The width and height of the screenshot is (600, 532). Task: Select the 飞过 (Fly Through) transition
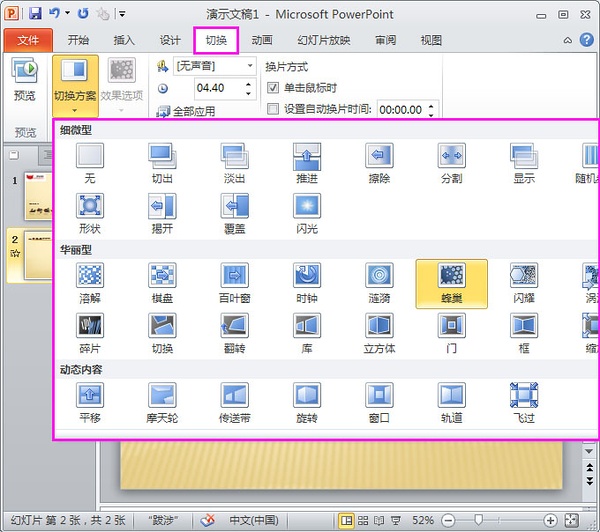pyautogui.click(x=524, y=403)
